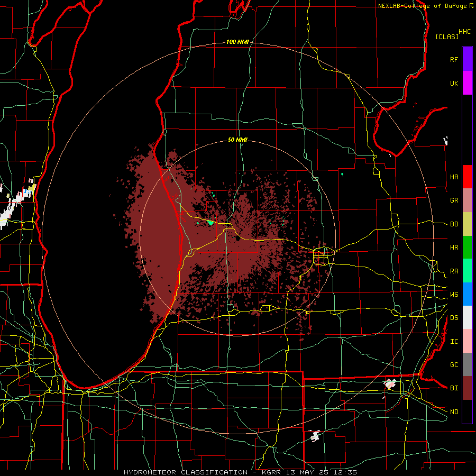Click the 100 NMI range ring label

[x=237, y=42]
